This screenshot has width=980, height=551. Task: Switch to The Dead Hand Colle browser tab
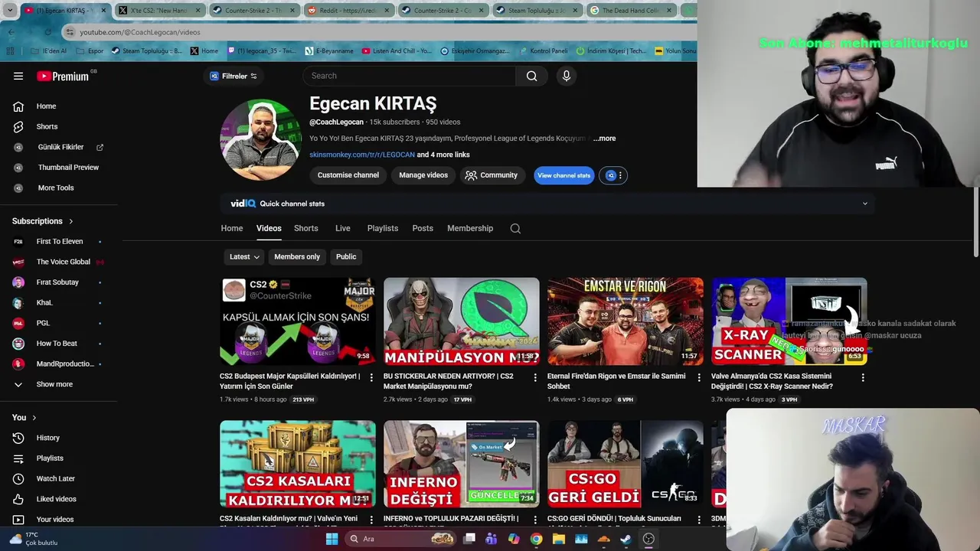pyautogui.click(x=630, y=11)
